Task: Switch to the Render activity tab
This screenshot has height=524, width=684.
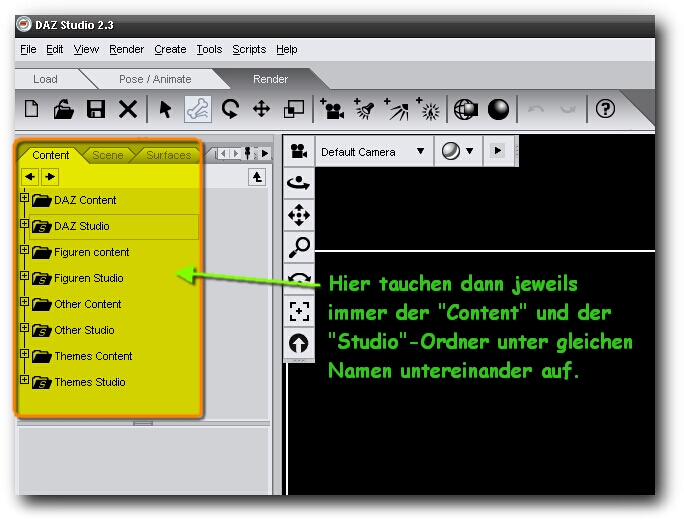Action: pos(270,79)
